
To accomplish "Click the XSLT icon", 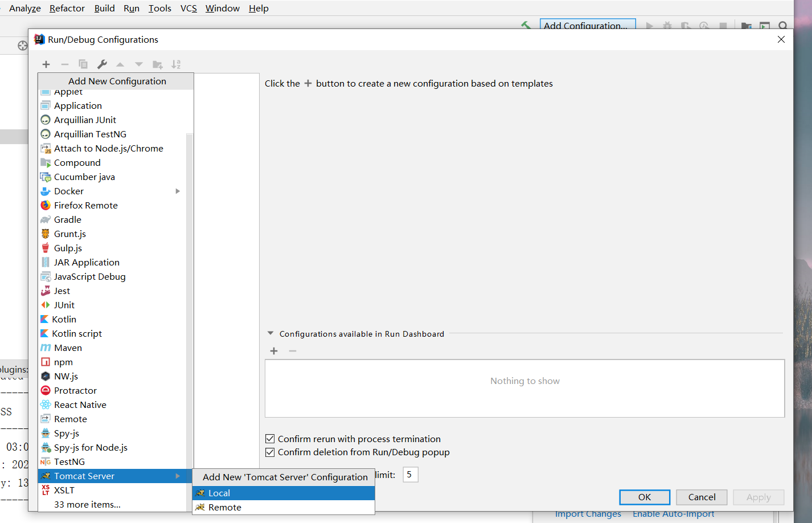I will pyautogui.click(x=46, y=490).
